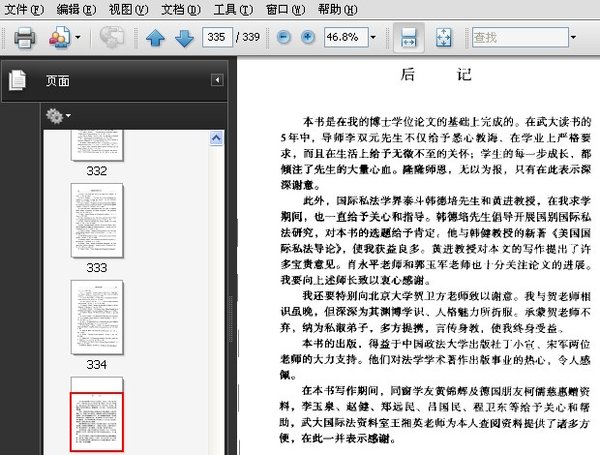Viewport: 600px width, 455px height.
Task: Select page 333 thumbnail
Action: click(96, 220)
